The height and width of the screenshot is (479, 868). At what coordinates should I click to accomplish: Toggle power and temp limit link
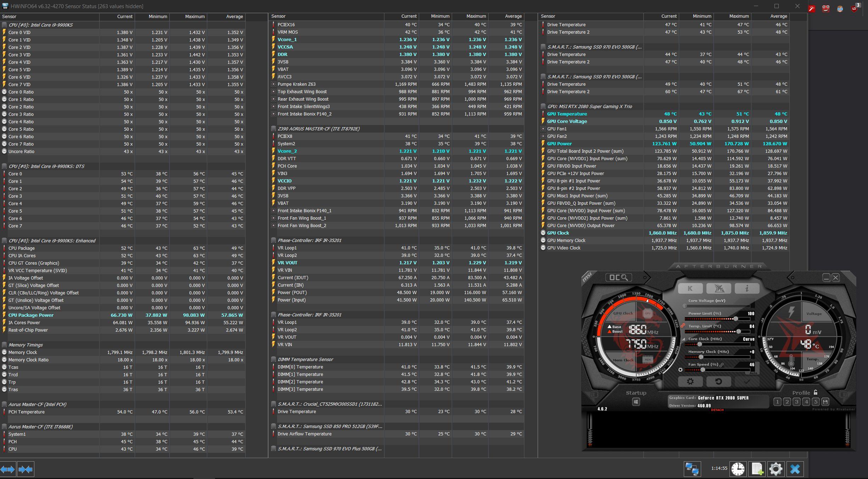click(682, 325)
